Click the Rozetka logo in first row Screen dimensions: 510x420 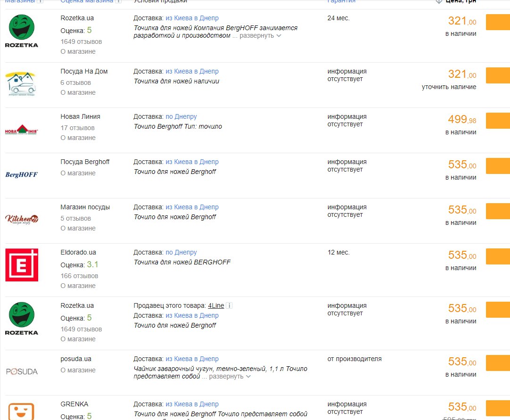[22, 31]
